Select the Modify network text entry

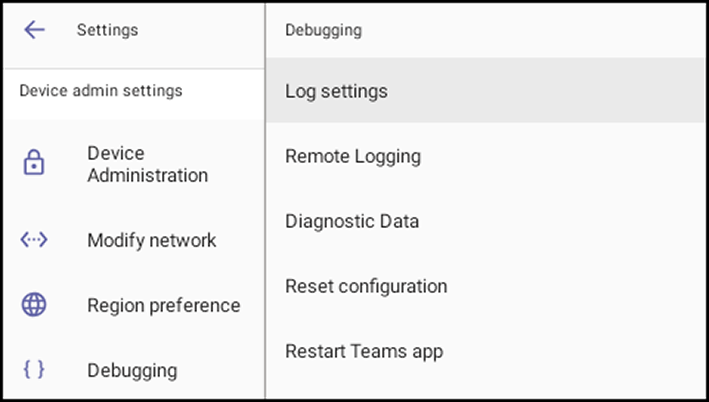151,240
